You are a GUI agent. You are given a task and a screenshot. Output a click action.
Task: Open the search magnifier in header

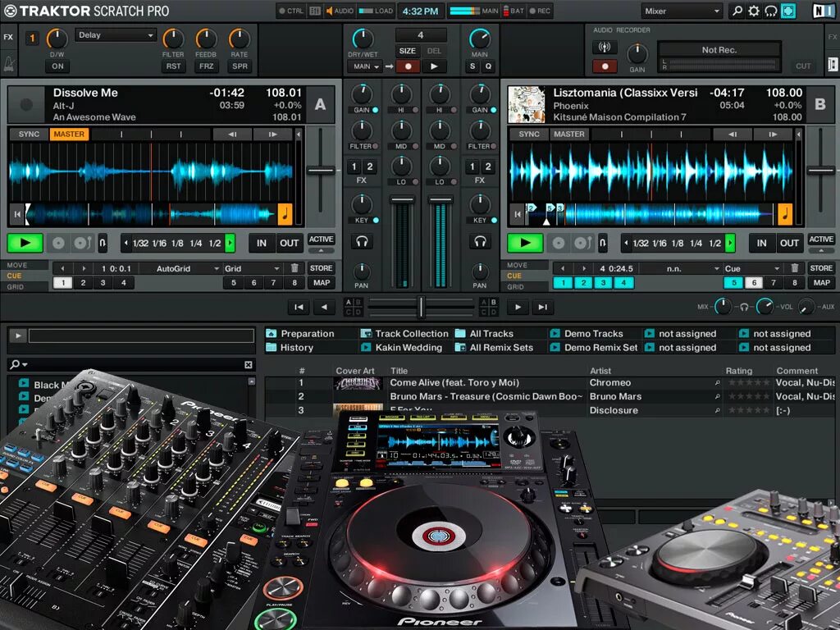[737, 11]
